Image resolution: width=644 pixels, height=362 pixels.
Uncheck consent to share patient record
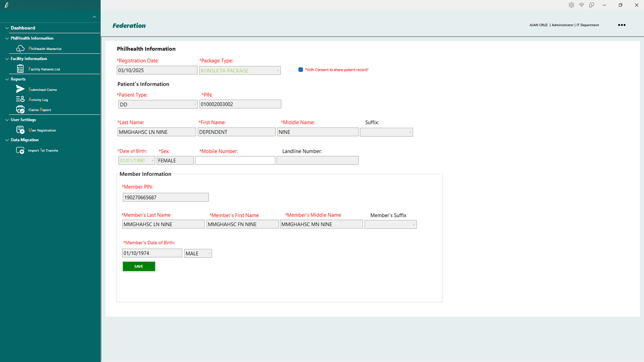pos(301,70)
